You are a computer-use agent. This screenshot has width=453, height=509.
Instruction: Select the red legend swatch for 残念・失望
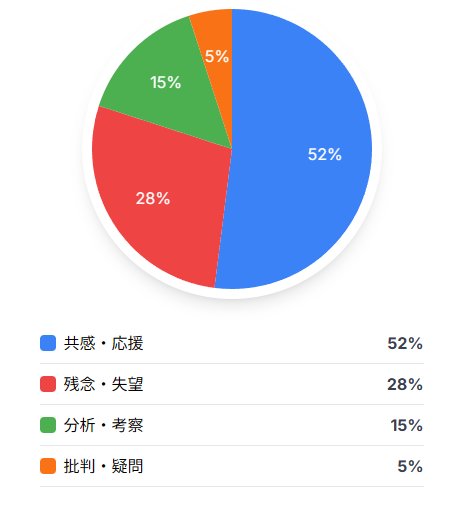(48, 384)
